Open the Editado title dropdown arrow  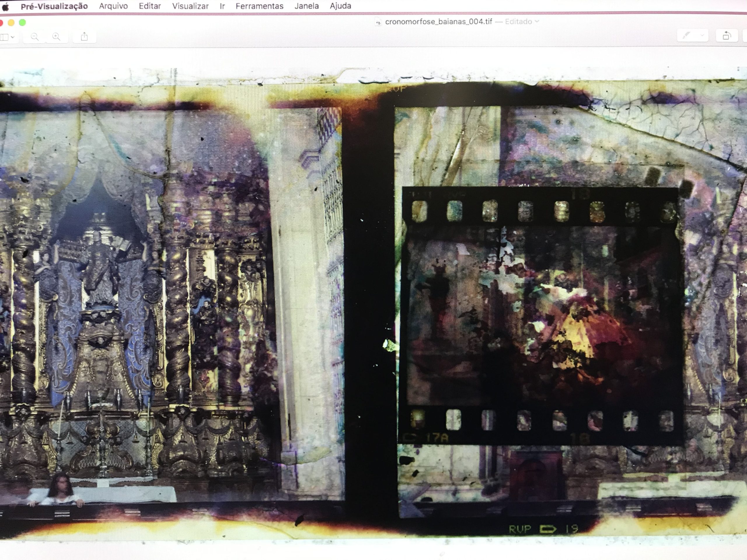point(537,22)
